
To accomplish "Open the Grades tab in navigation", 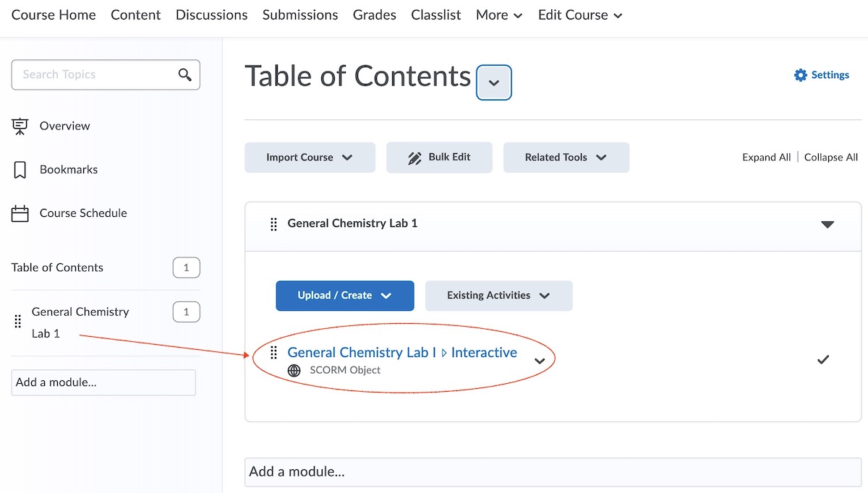I will click(x=374, y=15).
